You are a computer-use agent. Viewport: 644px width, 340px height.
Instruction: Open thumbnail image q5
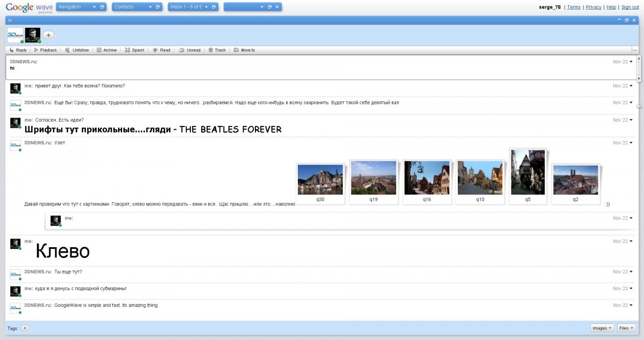pos(528,172)
